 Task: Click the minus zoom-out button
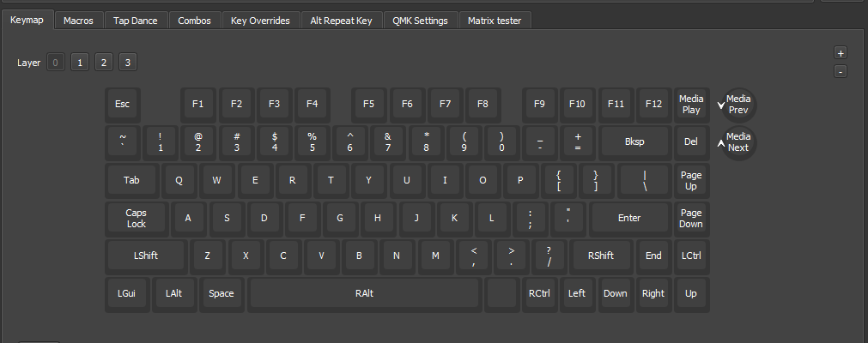point(841,71)
